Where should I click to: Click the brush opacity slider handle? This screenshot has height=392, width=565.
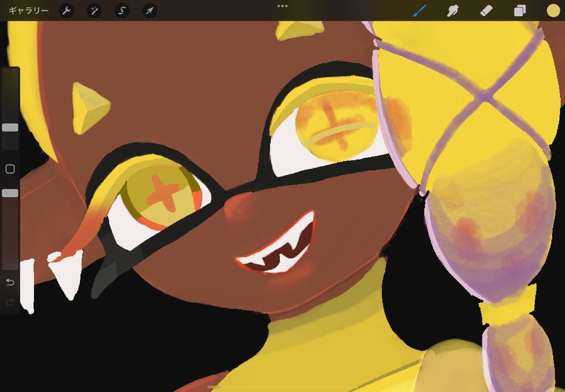click(10, 194)
